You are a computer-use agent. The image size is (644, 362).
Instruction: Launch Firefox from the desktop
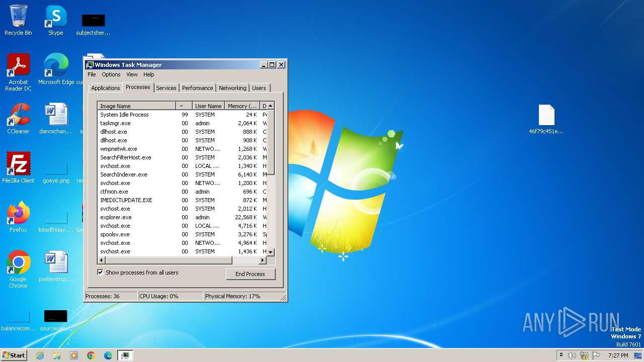click(18, 217)
